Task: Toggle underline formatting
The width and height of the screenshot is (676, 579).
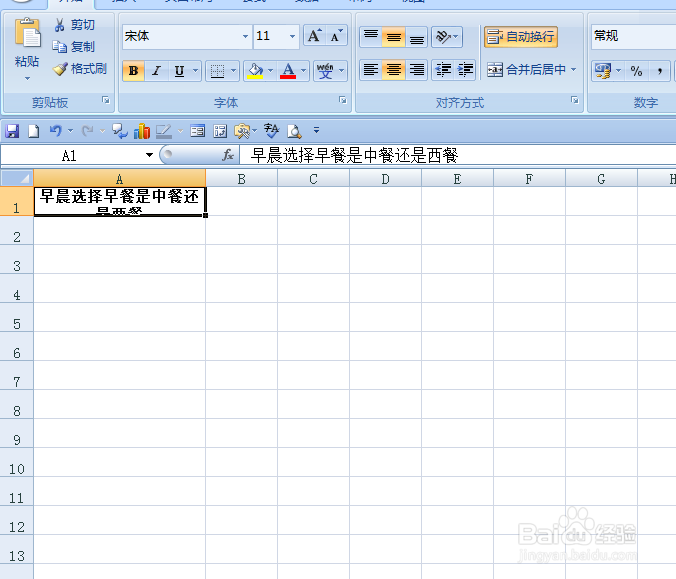Action: click(x=179, y=70)
